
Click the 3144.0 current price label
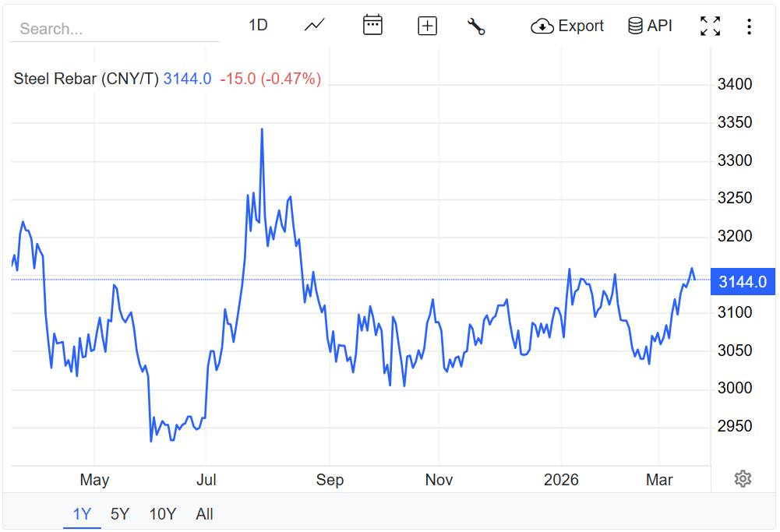coord(742,282)
